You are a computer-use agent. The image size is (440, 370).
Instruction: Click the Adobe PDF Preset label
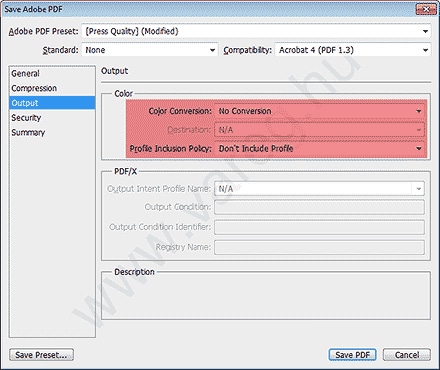(x=43, y=31)
